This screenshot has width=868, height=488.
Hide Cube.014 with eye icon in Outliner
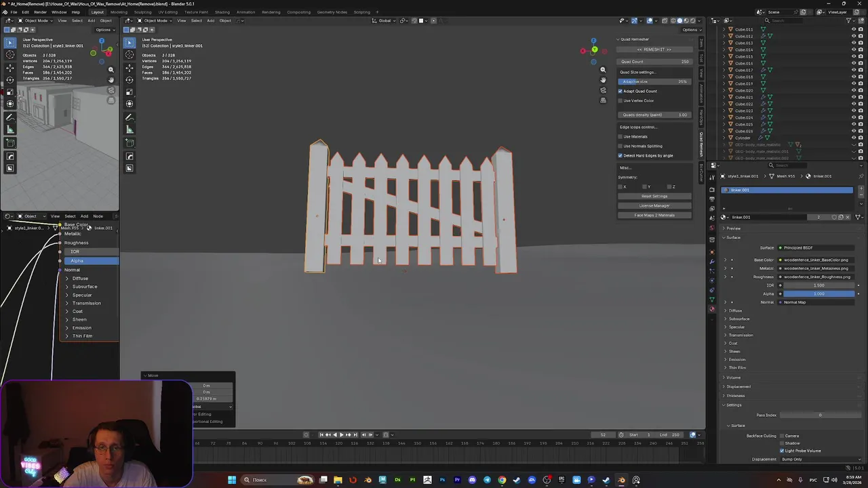point(853,49)
